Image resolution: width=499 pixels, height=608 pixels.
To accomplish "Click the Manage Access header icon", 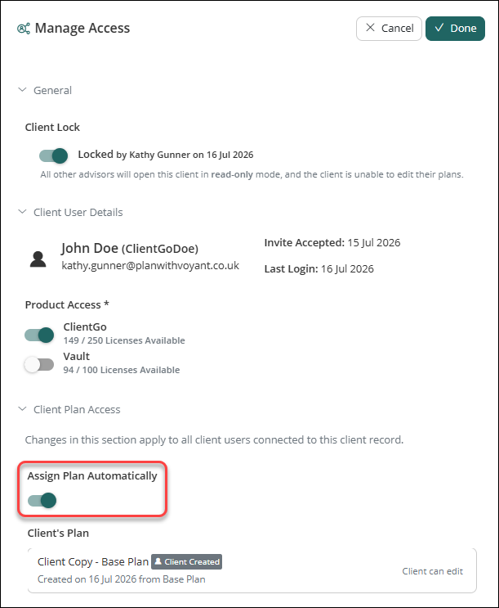I will pos(24,28).
